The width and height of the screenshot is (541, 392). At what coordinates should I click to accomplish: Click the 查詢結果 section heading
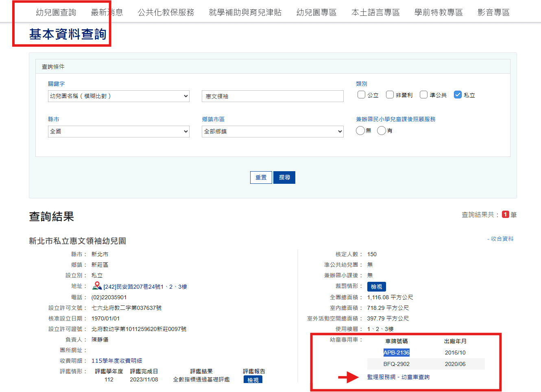[51, 216]
